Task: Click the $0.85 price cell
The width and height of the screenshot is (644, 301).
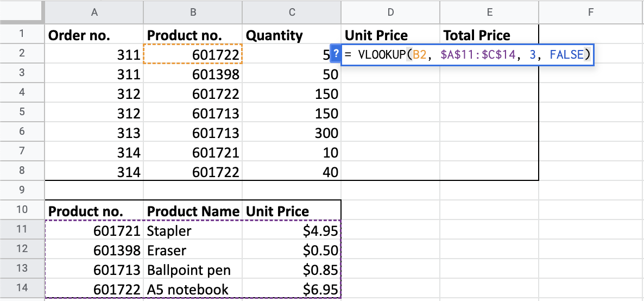Action: 292,268
